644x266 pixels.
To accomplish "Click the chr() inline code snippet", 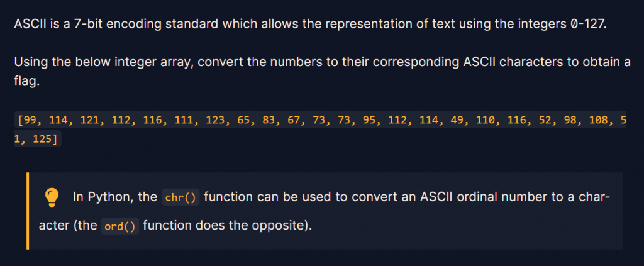I will [180, 197].
